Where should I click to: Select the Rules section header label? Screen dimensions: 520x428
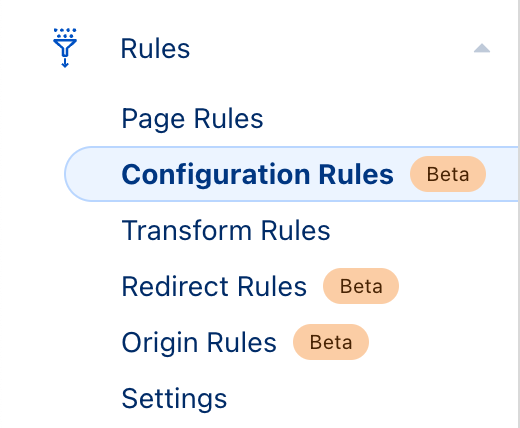click(x=155, y=49)
